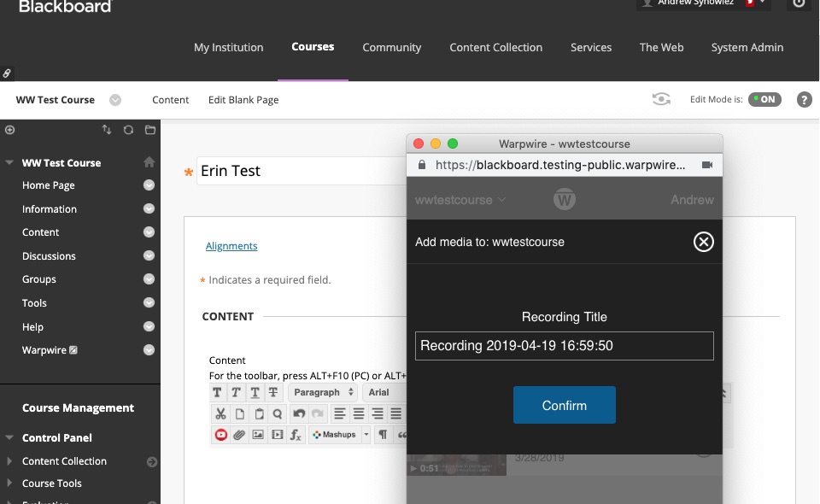Attach a file with the paperclip icon
This screenshot has height=504, width=820.
tap(239, 435)
